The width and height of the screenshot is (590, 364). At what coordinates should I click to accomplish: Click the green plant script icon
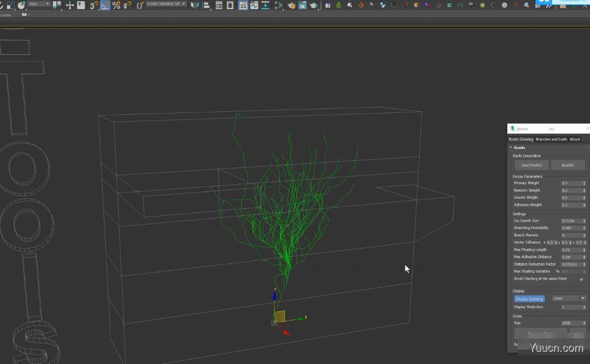click(x=338, y=5)
